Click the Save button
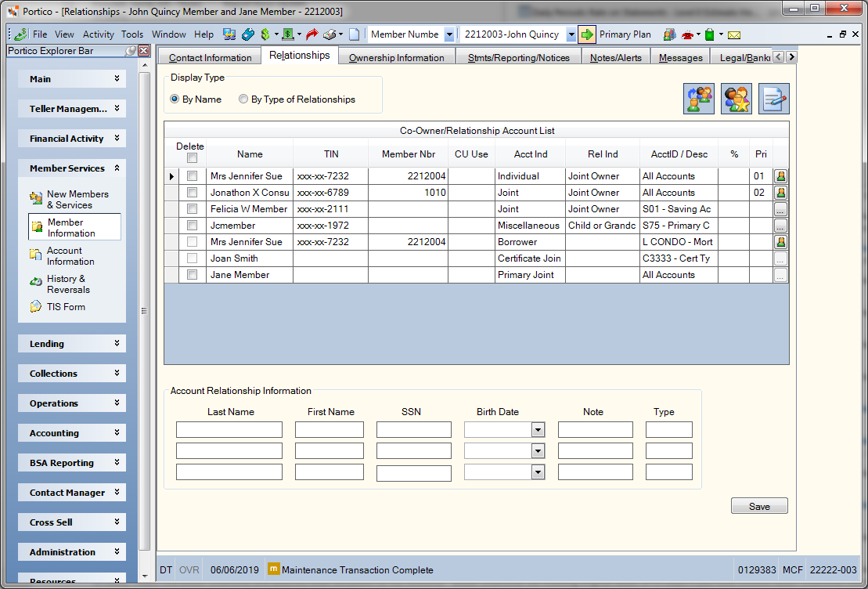This screenshot has width=868, height=589. [759, 506]
